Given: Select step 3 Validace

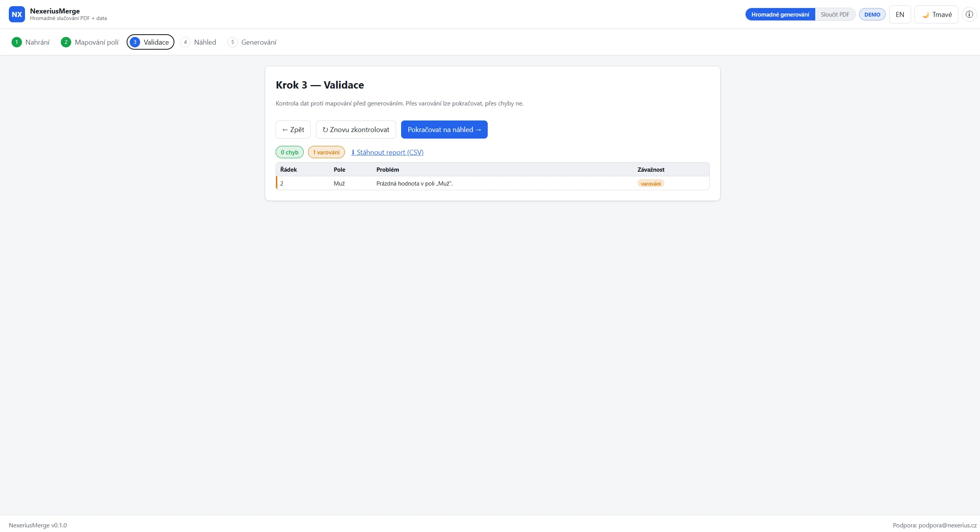Looking at the screenshot, I should pos(151,42).
